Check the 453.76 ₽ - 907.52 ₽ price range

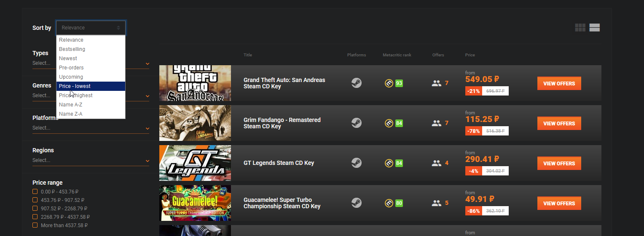pos(35,200)
